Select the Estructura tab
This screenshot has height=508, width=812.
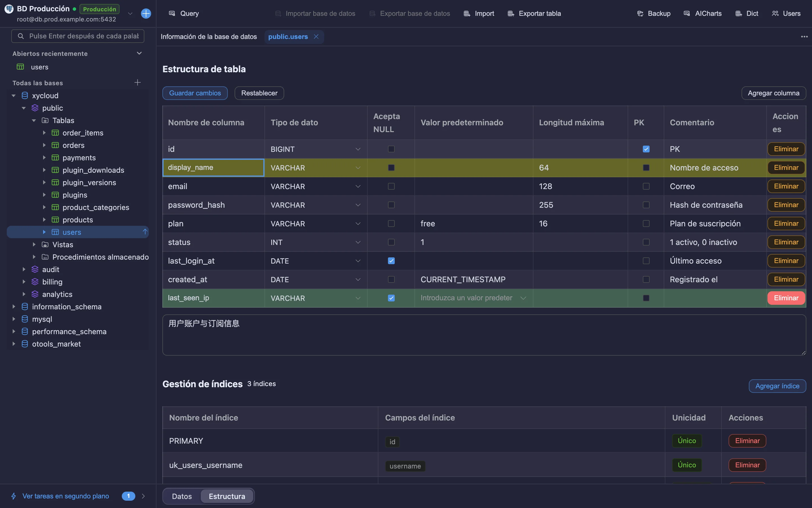pyautogui.click(x=227, y=496)
